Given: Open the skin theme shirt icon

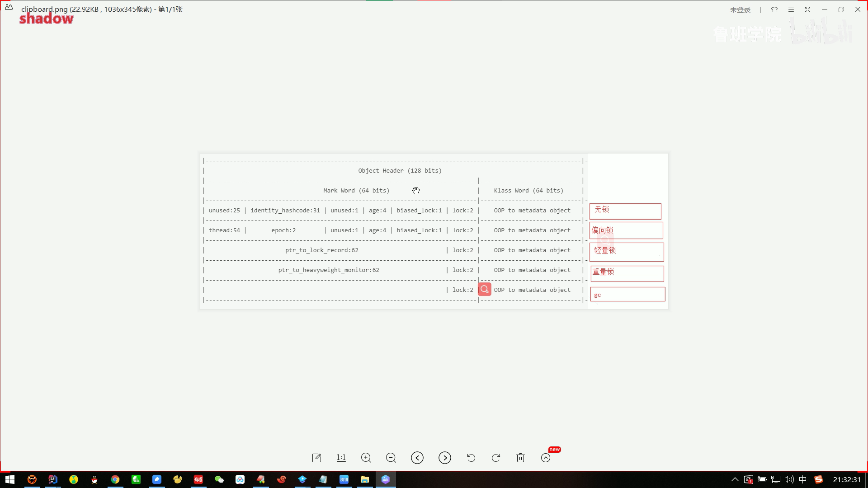Looking at the screenshot, I should click(774, 9).
